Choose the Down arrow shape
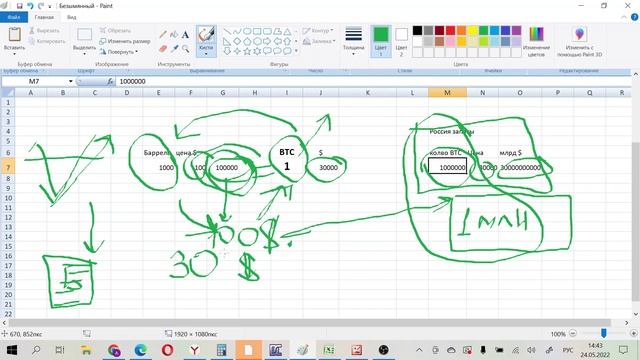Screen dimensions: 640x360 pos(227,51)
